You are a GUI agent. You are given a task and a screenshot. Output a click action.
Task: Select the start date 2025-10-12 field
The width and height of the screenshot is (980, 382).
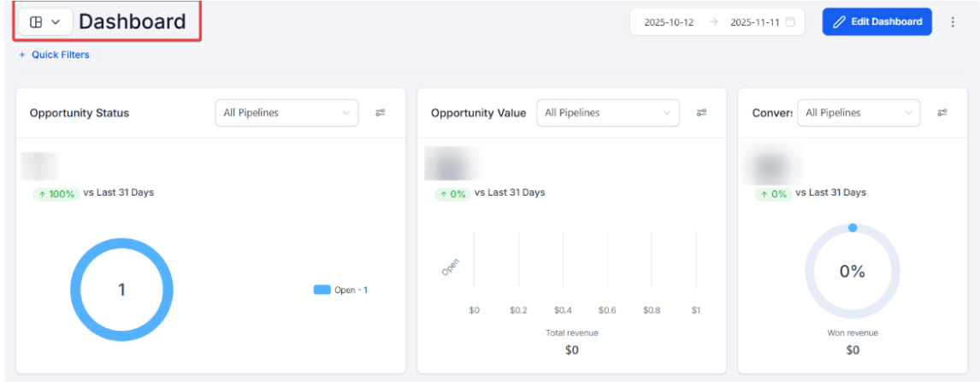click(669, 22)
